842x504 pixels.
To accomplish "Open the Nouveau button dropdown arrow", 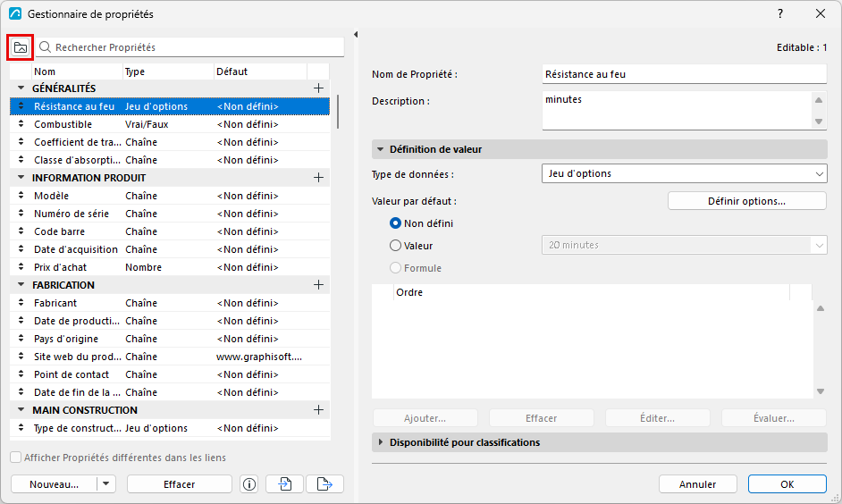I will tap(105, 484).
